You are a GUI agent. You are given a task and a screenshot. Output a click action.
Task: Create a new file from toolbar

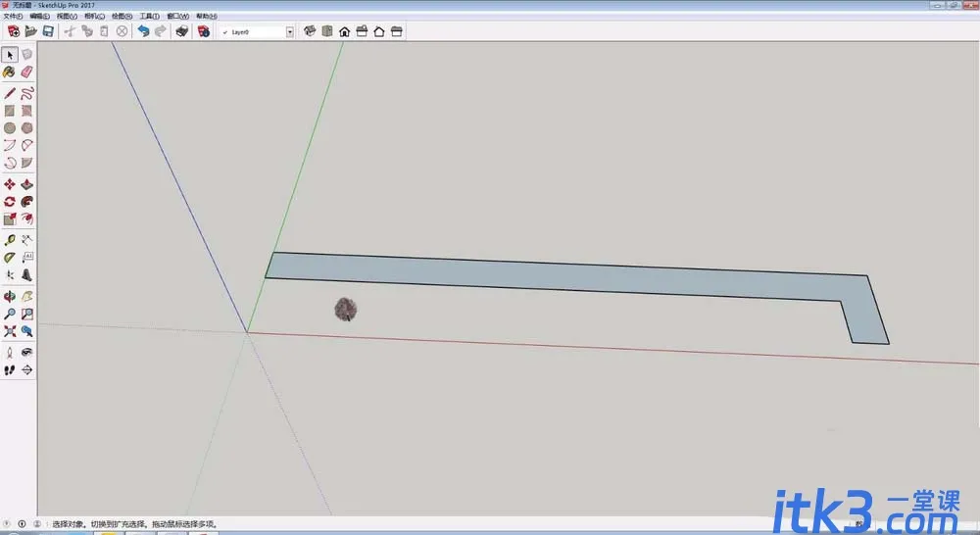(13, 31)
